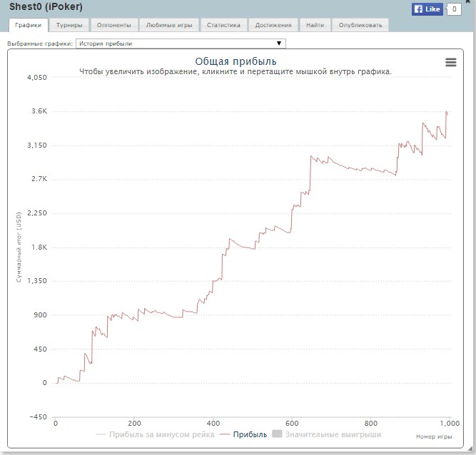This screenshot has width=476, height=455.
Task: Open the Любимые игры tab
Action: point(169,25)
